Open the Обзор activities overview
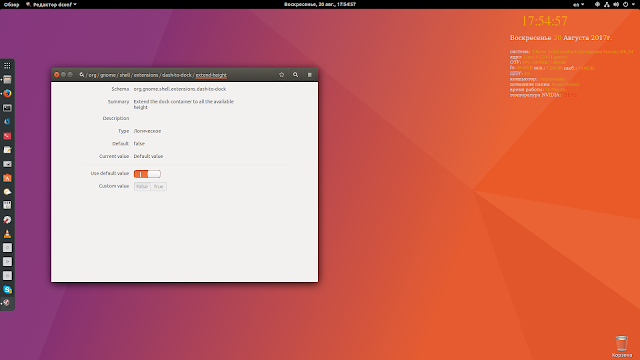The width and height of the screenshot is (640, 360). coord(11,4)
